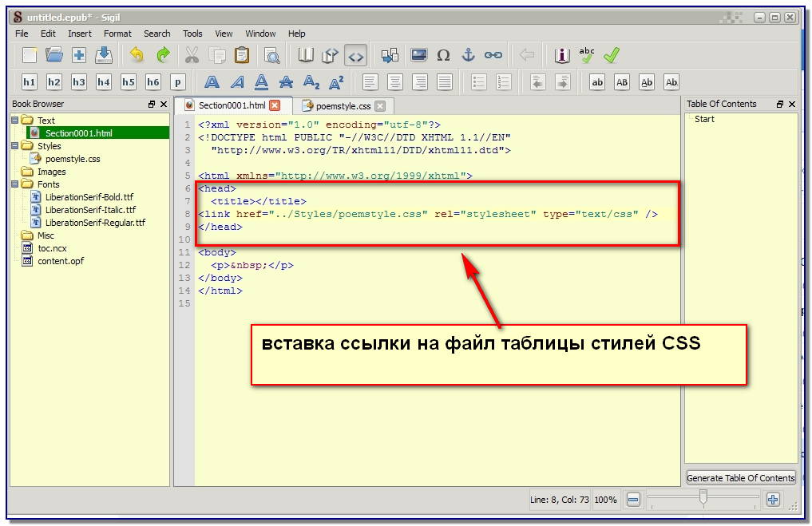Add existing files with the plus icon
This screenshot has height=526, width=812.
[79, 55]
